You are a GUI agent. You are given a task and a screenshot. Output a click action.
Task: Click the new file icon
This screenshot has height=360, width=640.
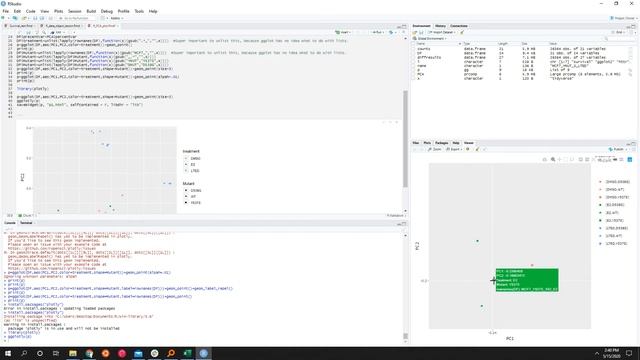click(x=4, y=18)
